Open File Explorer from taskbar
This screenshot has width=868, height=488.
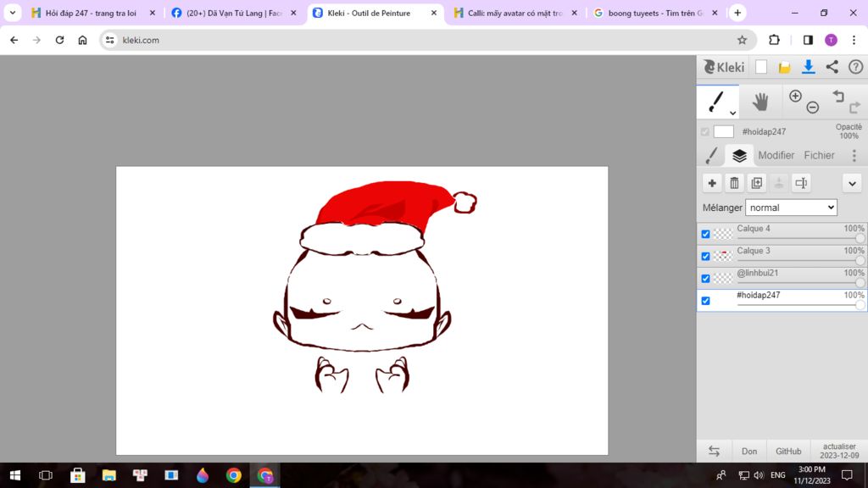click(x=109, y=475)
